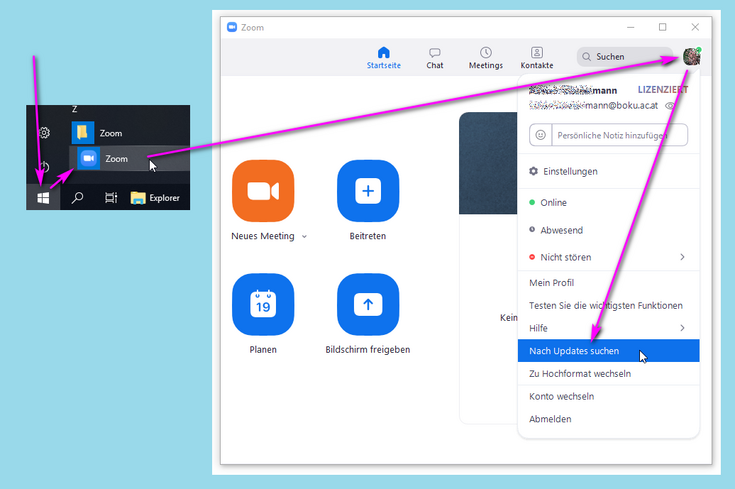This screenshot has height=489, width=735.
Task: Expand Nicht stören submenu chevron
Action: point(682,257)
